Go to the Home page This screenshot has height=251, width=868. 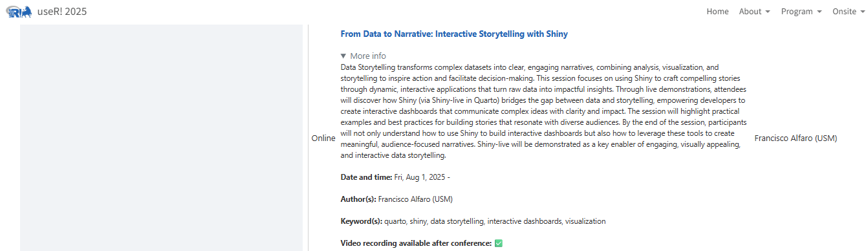(717, 12)
